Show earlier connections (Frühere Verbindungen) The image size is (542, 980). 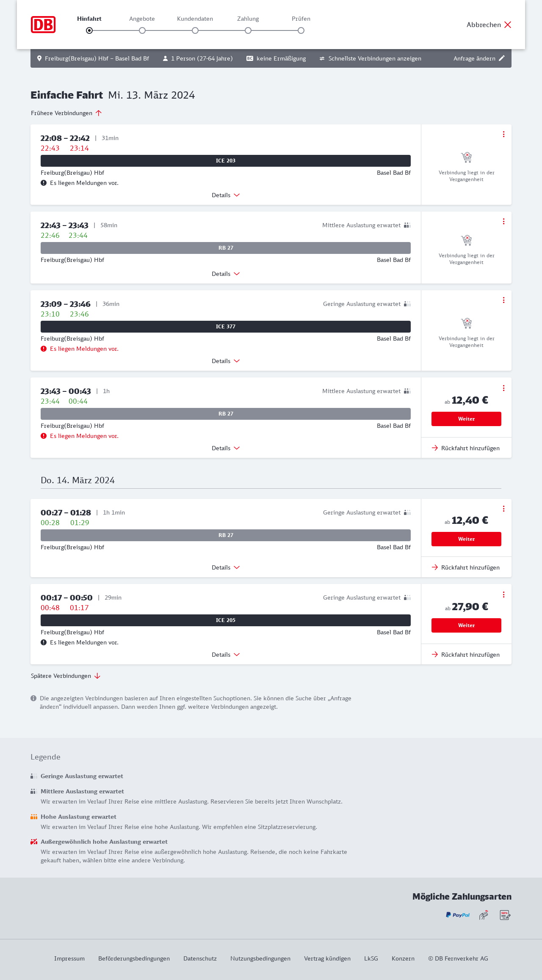pyautogui.click(x=66, y=113)
